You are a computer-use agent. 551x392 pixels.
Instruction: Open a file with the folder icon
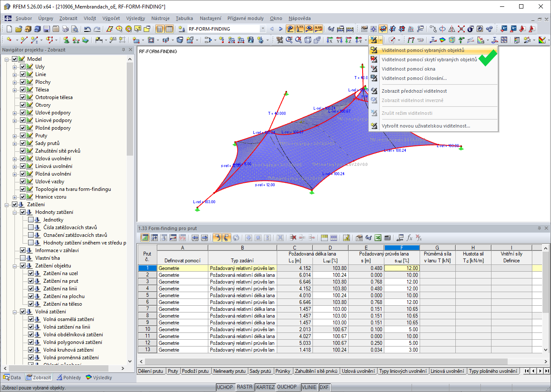pos(18,29)
